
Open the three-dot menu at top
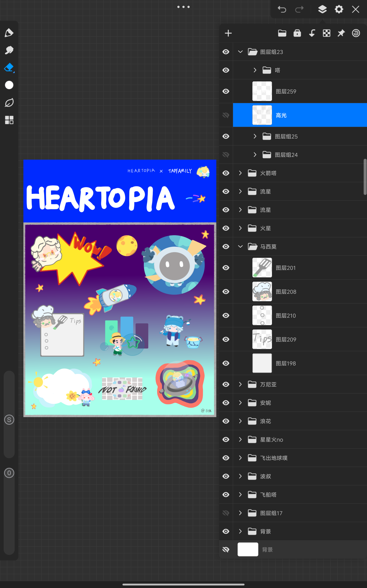(183, 7)
